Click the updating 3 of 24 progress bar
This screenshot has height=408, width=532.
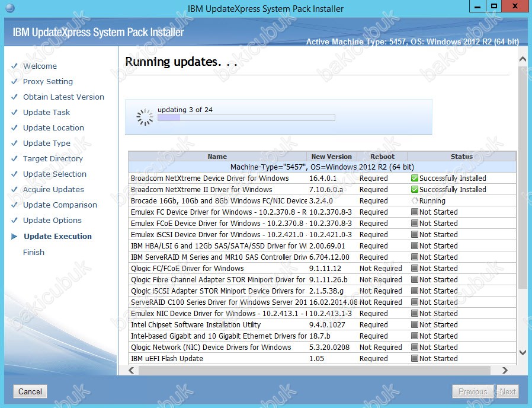(246, 117)
